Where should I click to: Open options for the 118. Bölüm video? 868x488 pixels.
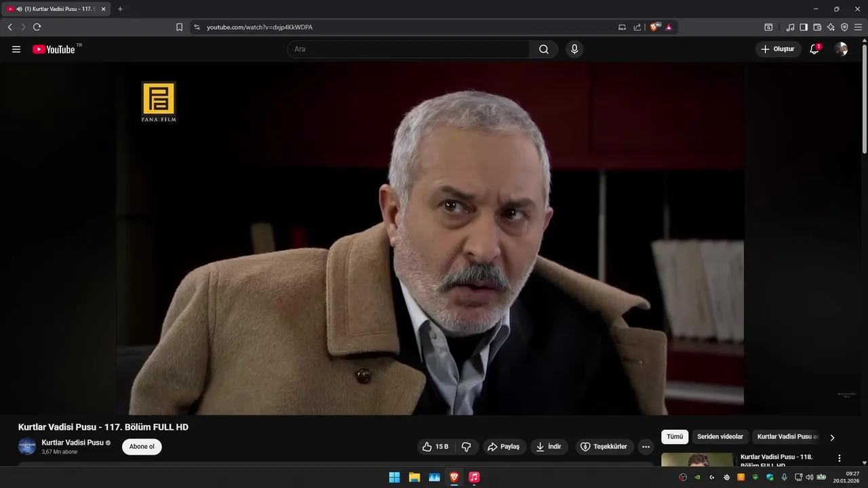(840, 458)
